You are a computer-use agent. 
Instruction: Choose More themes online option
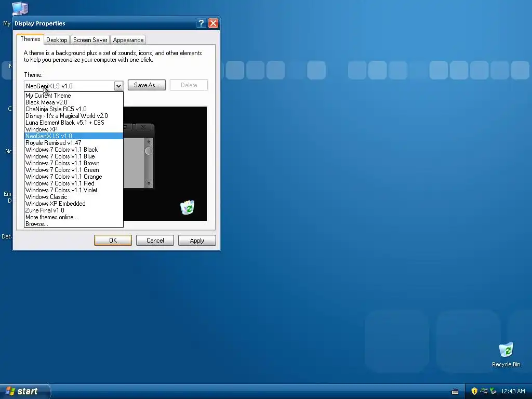point(74,218)
